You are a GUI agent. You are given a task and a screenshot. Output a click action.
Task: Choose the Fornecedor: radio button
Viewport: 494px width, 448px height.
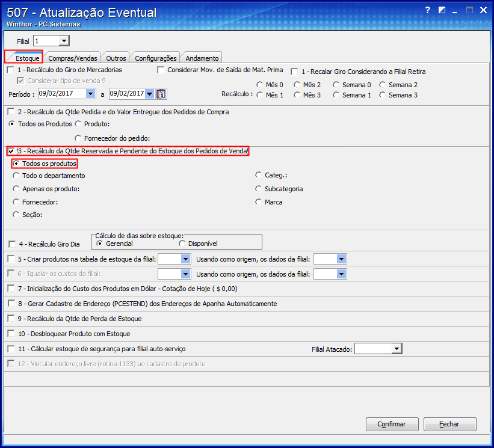(16, 202)
